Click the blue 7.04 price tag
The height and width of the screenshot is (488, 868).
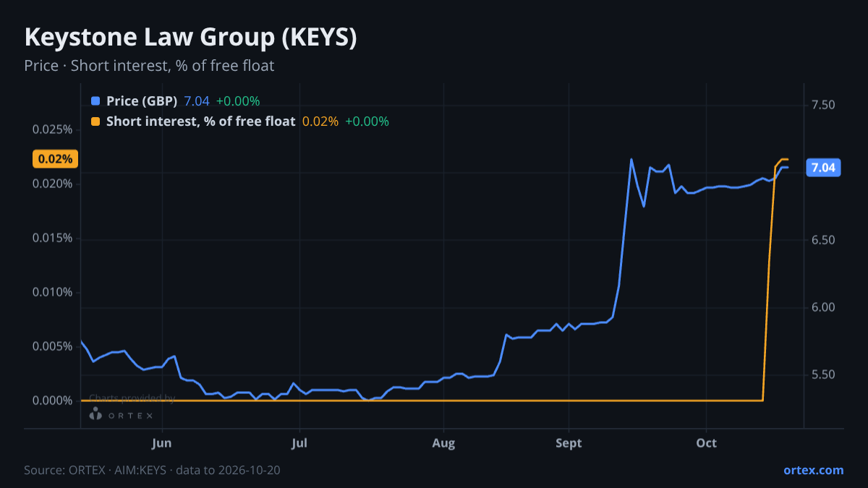[823, 168]
